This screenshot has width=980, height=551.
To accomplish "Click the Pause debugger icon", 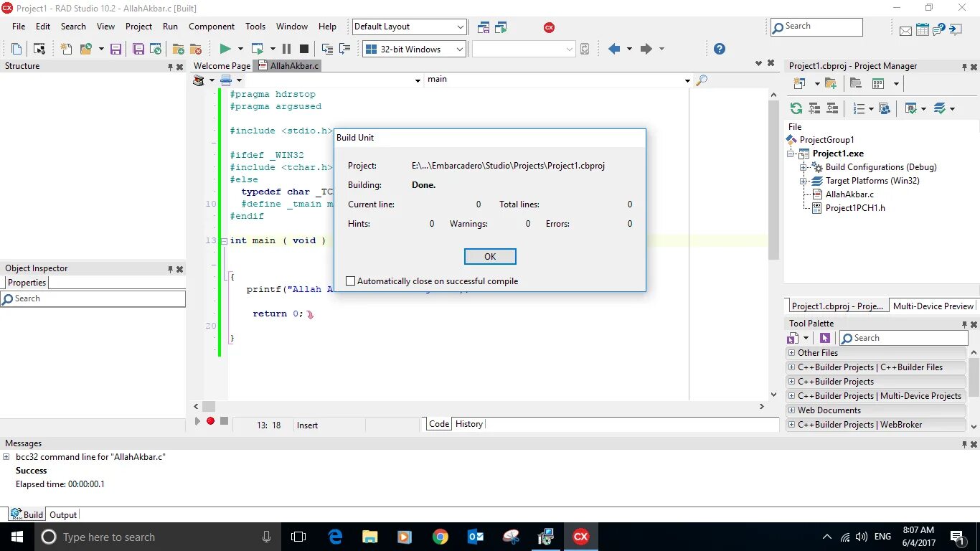I will tap(286, 49).
